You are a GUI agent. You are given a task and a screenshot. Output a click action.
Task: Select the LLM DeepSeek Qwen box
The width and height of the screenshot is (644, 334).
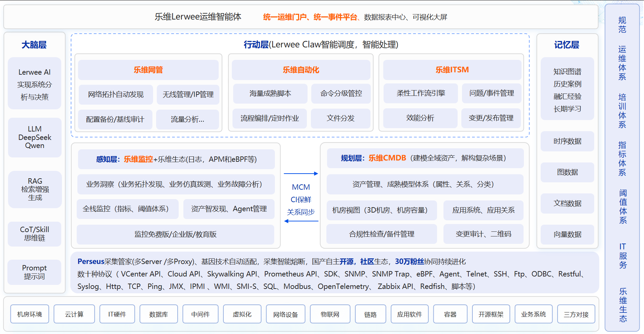(x=35, y=137)
